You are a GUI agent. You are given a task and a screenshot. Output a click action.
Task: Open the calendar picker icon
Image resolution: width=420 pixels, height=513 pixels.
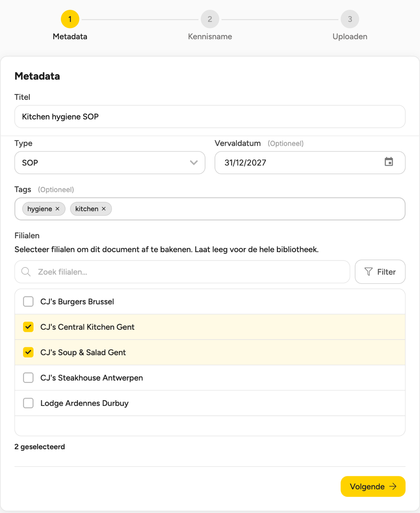tap(389, 162)
